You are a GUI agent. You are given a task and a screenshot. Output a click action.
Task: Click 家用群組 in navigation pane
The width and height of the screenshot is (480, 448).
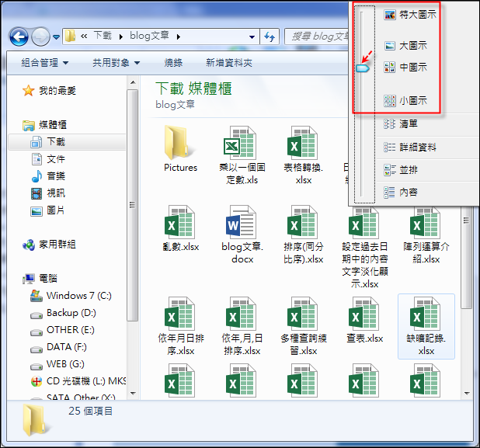click(49, 245)
